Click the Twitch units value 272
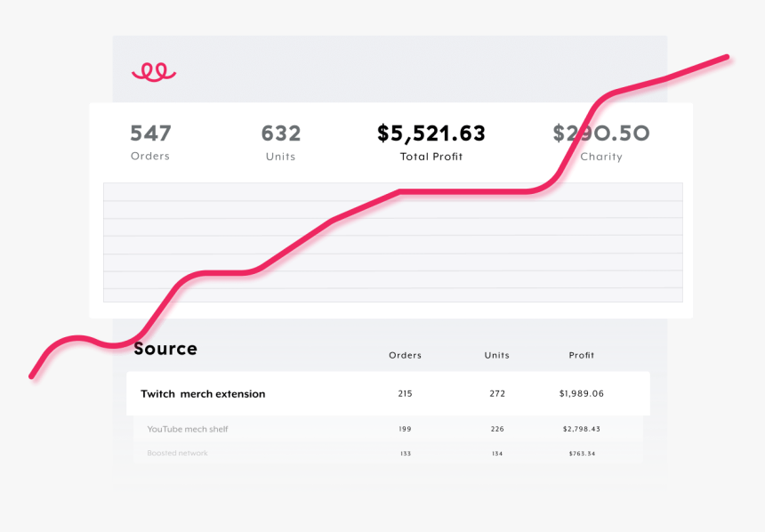Viewport: 765px width, 532px height. (x=497, y=394)
